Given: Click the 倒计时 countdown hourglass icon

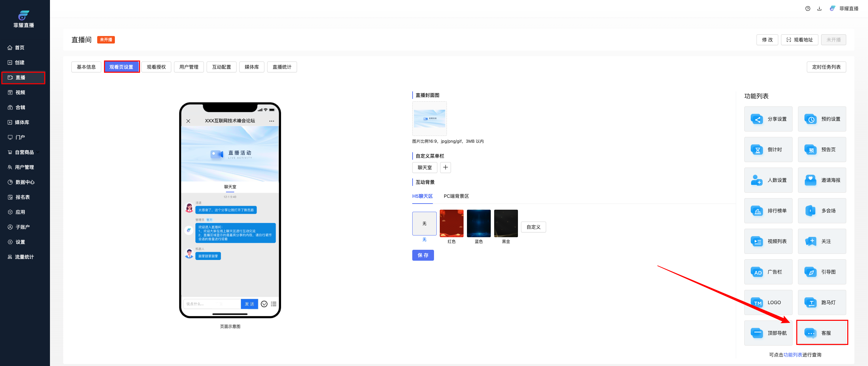Looking at the screenshot, I should (757, 150).
